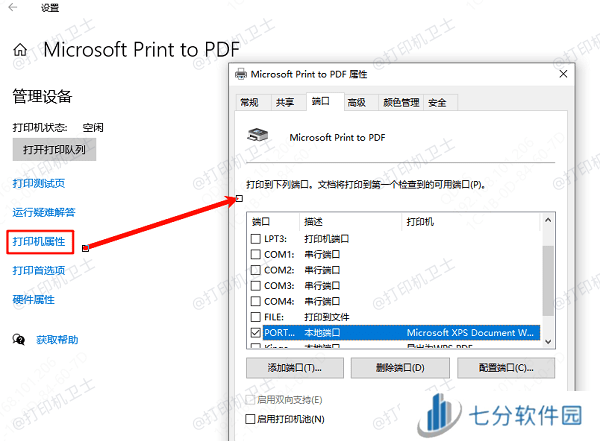This screenshot has height=441, width=600.
Task: Open the Settings home icon
Action: [x=20, y=50]
